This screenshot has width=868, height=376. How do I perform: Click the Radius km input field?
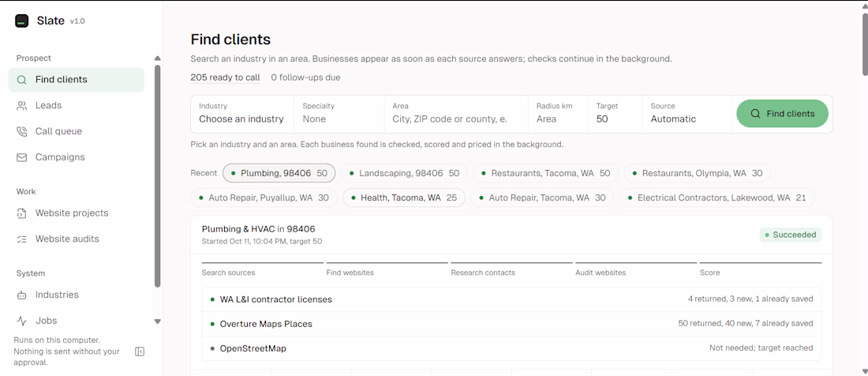coord(558,114)
